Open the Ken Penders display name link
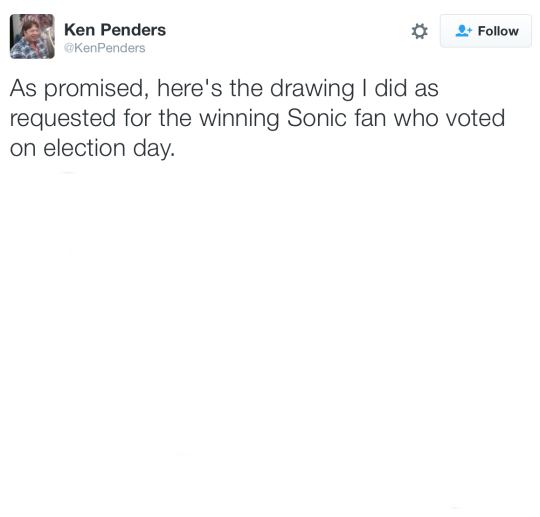 pos(115,30)
